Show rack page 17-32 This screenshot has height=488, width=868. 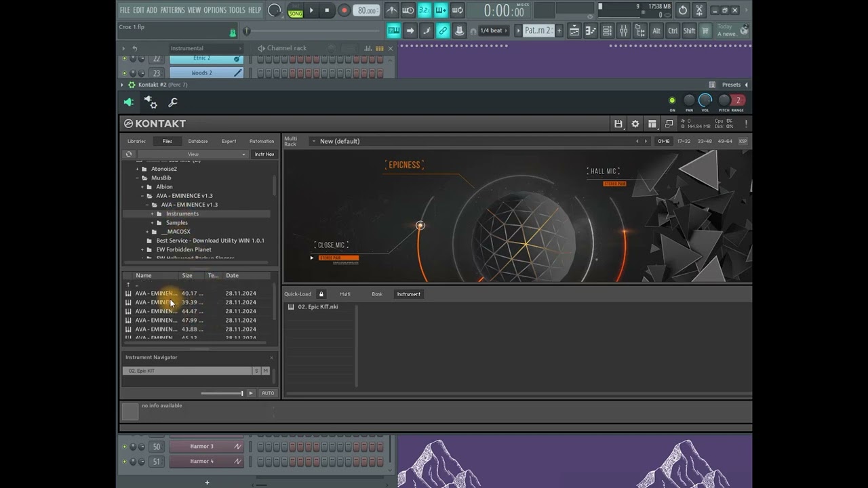click(x=684, y=141)
